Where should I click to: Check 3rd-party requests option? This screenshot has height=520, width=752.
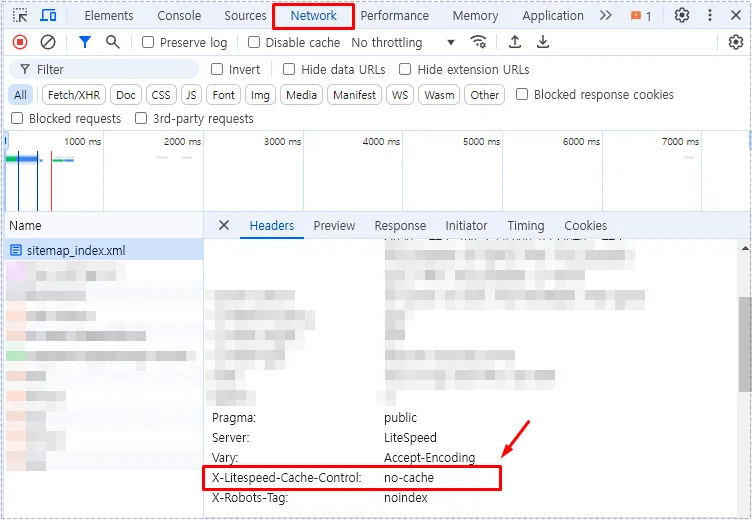tap(141, 118)
